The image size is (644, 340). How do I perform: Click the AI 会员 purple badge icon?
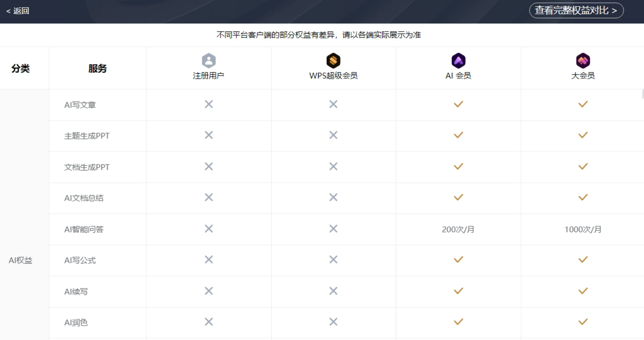tap(458, 61)
